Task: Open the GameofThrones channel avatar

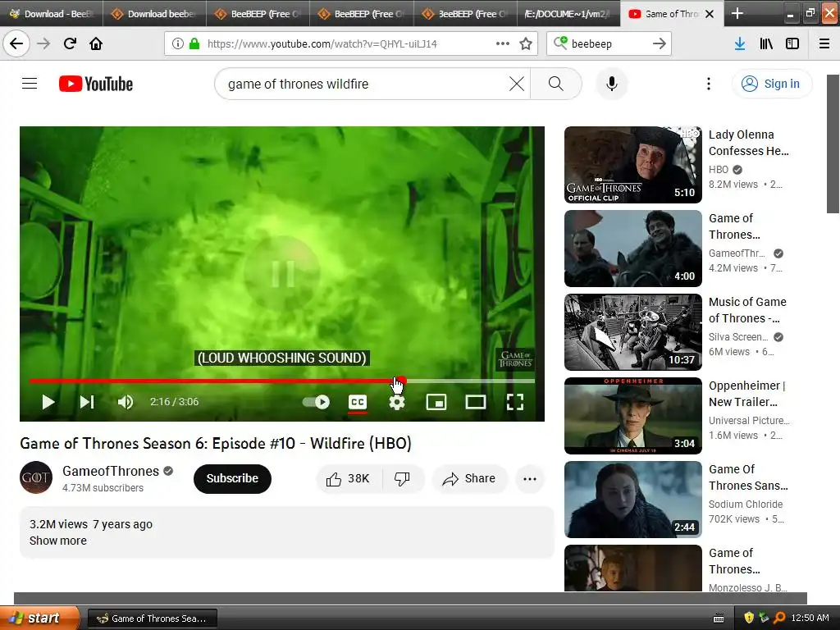Action: point(36,477)
